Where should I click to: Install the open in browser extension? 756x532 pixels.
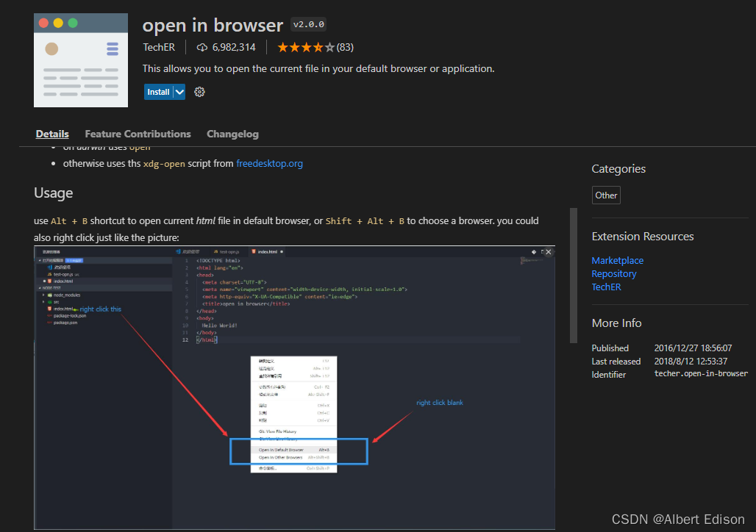[159, 92]
